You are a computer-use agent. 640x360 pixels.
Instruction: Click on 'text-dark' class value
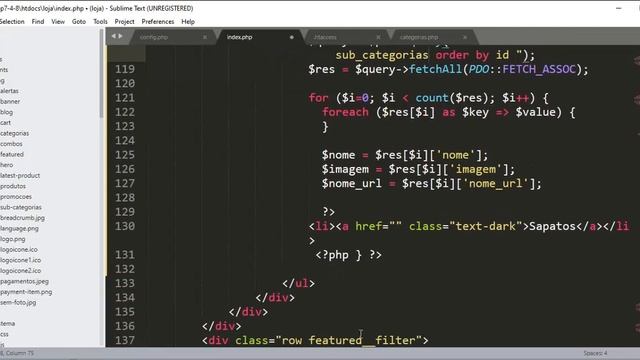click(x=486, y=226)
